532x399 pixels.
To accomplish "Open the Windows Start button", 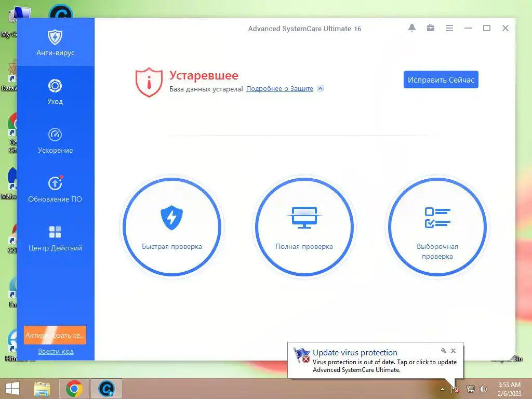I will click(12, 389).
